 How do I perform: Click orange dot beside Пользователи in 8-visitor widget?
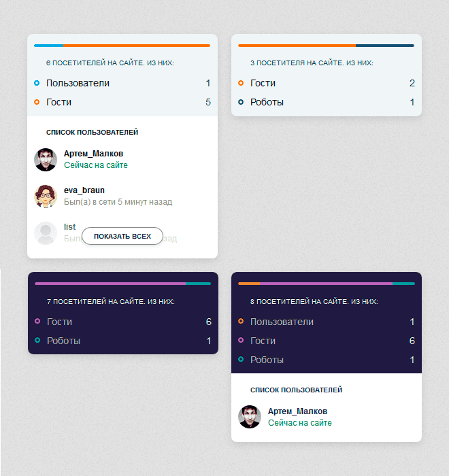point(241,322)
